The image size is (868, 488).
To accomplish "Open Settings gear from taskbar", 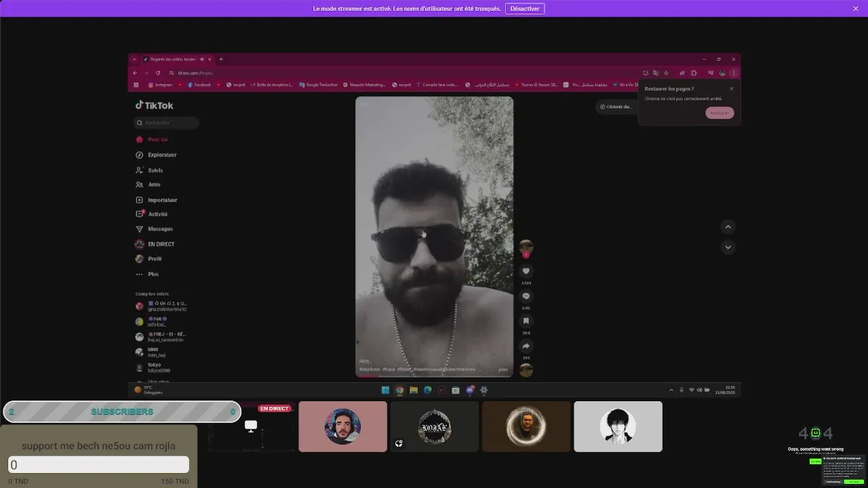I will 484,390.
